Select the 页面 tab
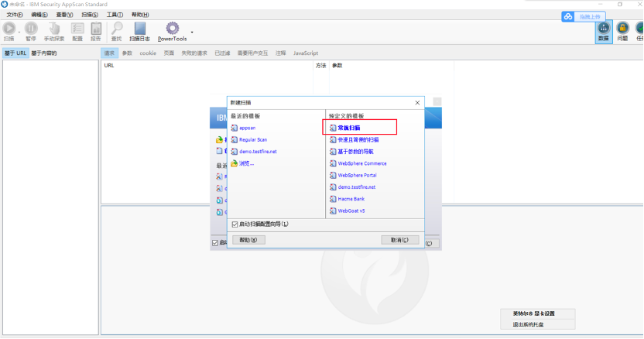This screenshot has height=339, width=644. pyautogui.click(x=169, y=53)
